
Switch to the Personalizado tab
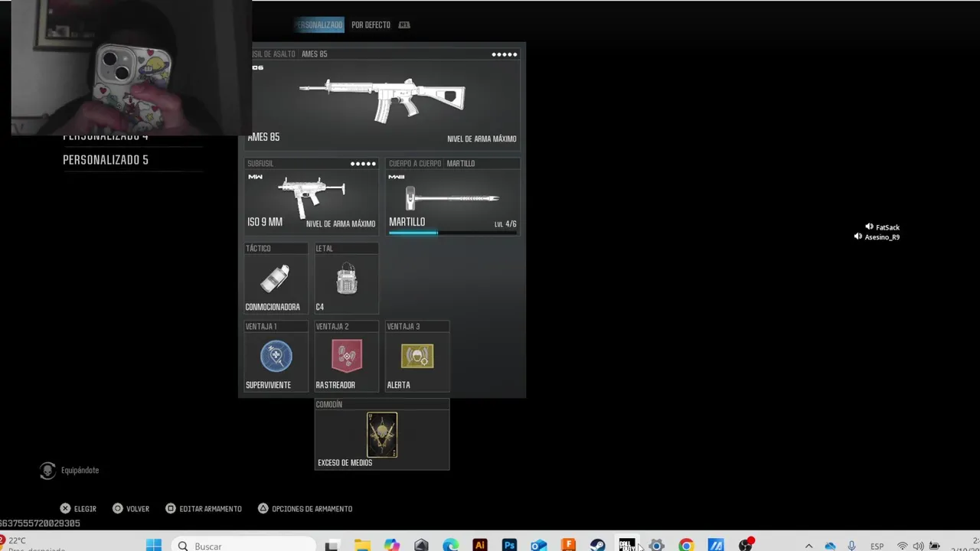click(319, 24)
